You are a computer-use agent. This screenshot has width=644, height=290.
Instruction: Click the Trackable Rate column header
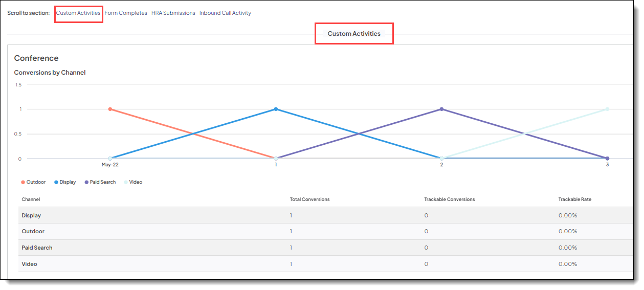coord(574,199)
